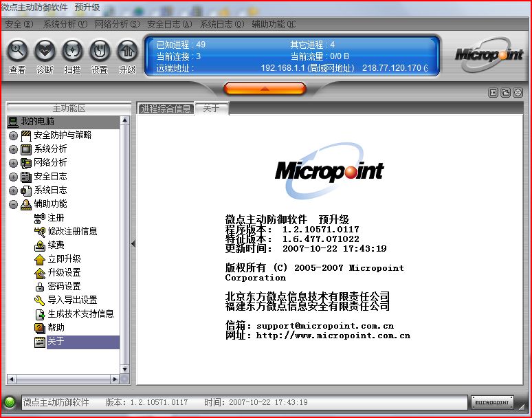Click the green status orb in status bar

[x=10, y=402]
